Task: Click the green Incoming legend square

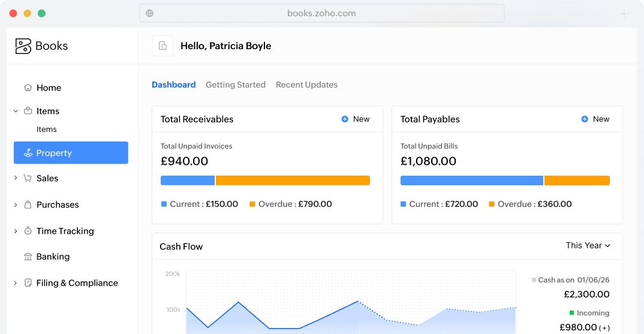Action: click(571, 313)
